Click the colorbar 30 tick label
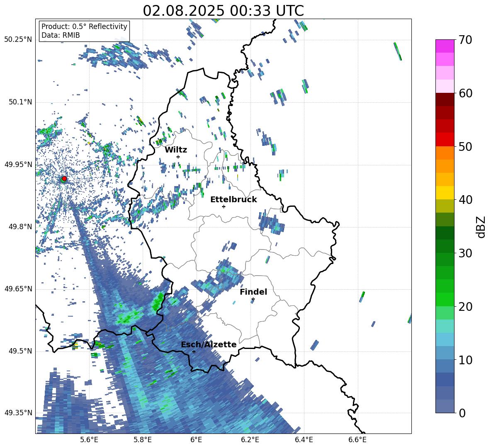Image resolution: width=491 pixels, height=448 pixels. [465, 253]
